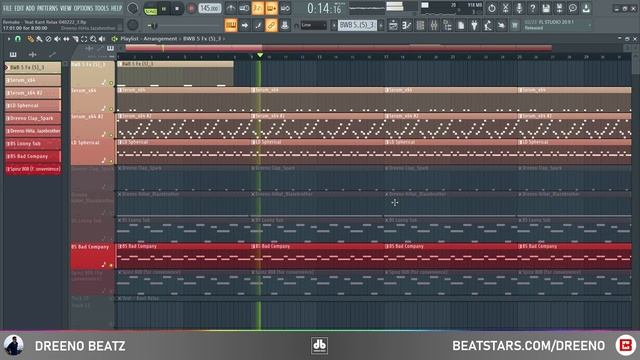The image size is (640, 360).
Task: Open the tempo tapper icon
Action: 488,25
